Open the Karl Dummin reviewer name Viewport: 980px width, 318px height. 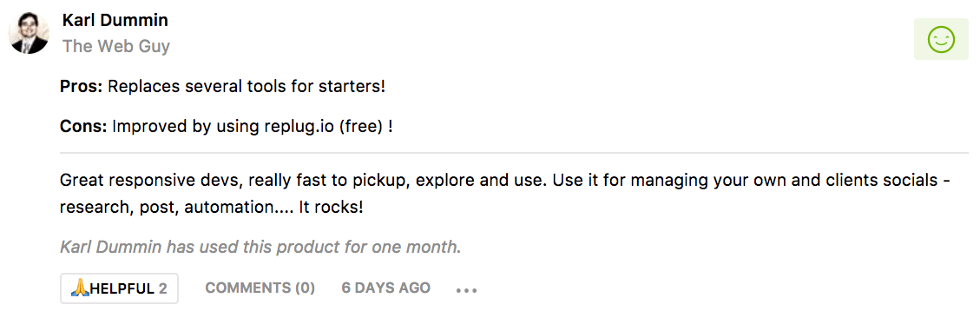[115, 20]
